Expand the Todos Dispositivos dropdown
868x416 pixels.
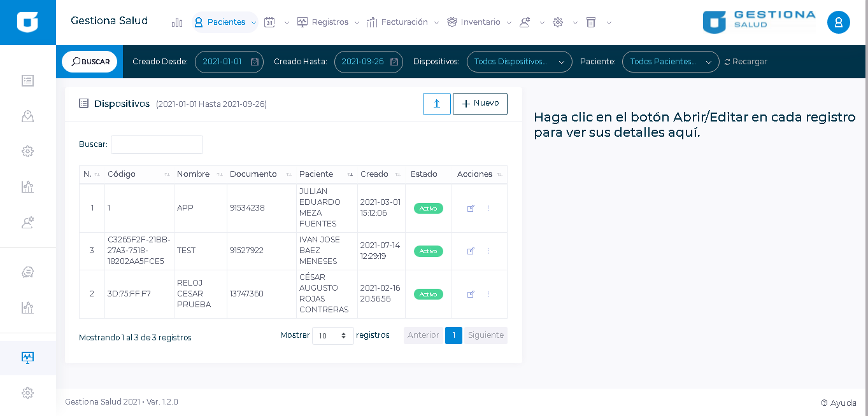point(519,62)
